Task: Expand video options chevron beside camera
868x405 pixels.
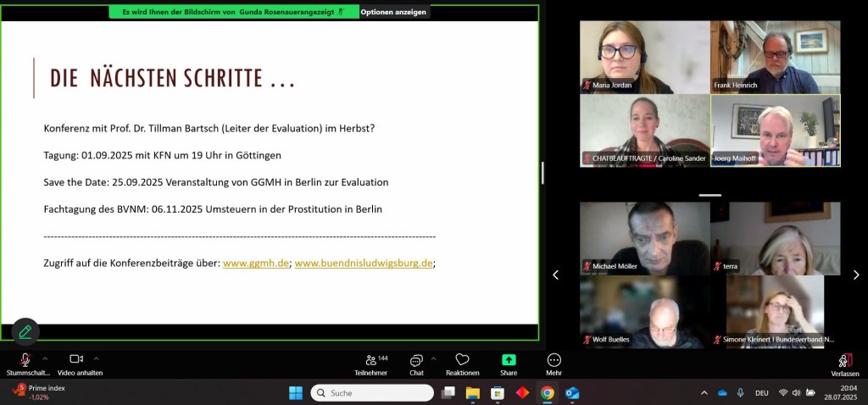Action: point(97,358)
